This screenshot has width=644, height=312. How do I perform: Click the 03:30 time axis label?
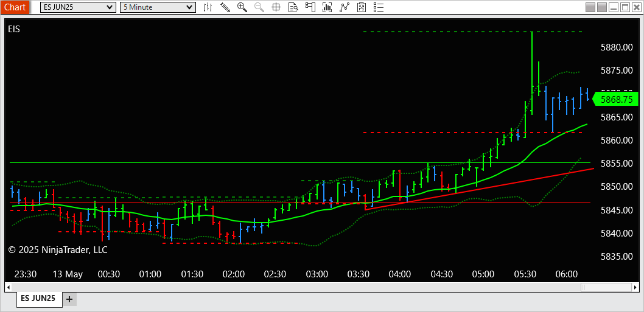tap(359, 274)
